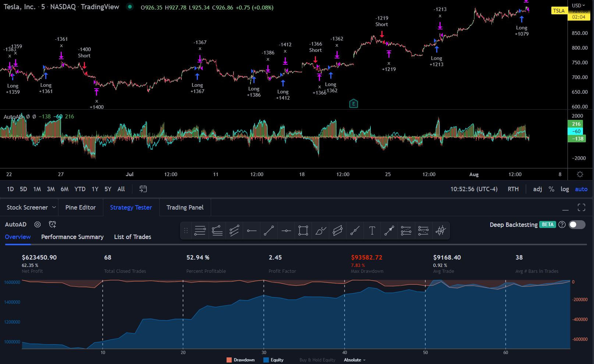Select the horizontal ray drawing tool

252,231
